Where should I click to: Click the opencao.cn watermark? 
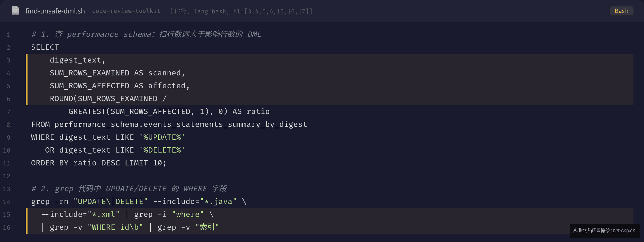(x=604, y=230)
